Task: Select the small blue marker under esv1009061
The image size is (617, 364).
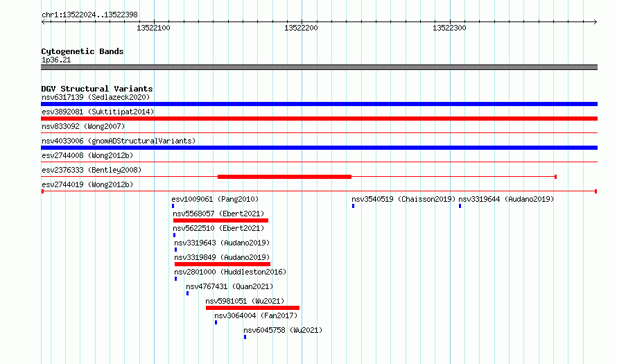Action: tap(173, 206)
